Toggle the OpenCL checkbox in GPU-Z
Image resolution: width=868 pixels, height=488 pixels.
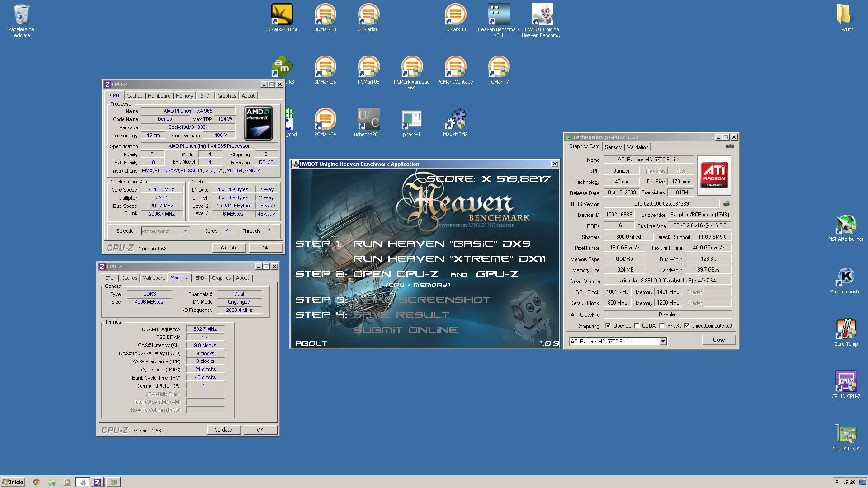(608, 326)
